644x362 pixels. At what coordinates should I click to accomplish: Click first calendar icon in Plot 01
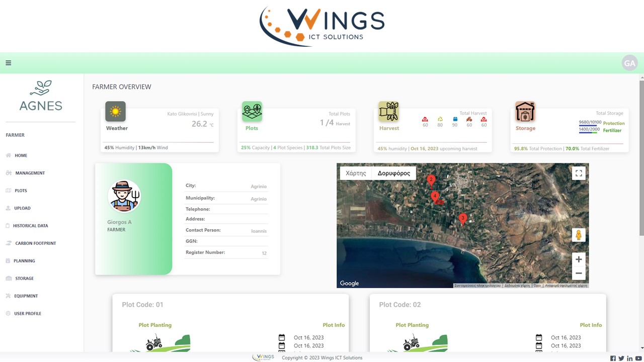282,337
